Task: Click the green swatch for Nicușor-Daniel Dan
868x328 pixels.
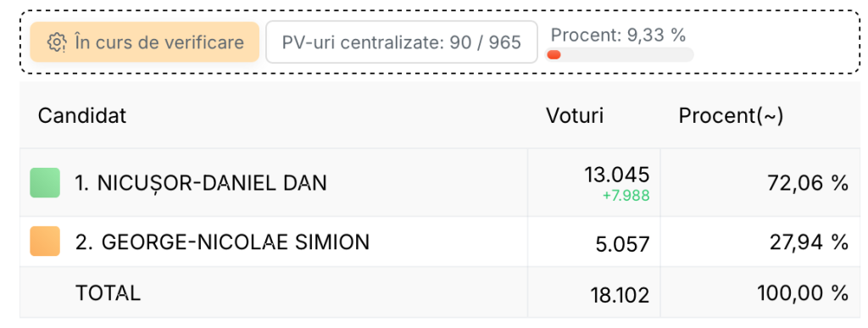Action: coord(45,182)
